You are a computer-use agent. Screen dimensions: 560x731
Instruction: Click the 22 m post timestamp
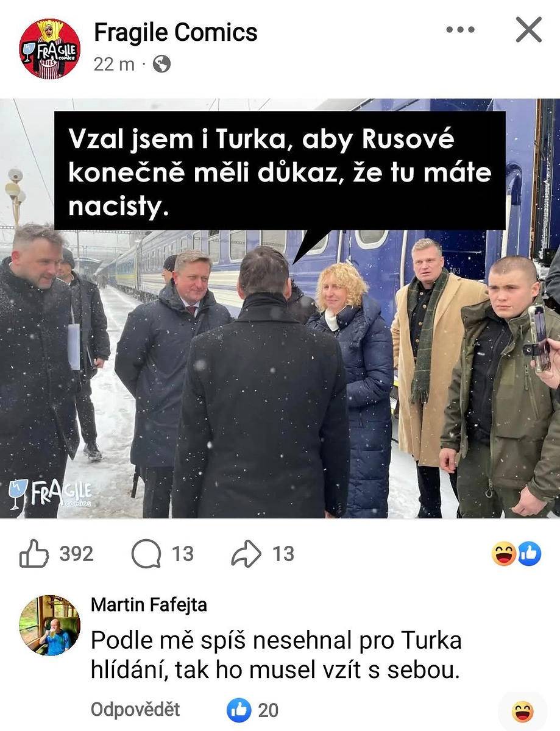[x=114, y=64]
